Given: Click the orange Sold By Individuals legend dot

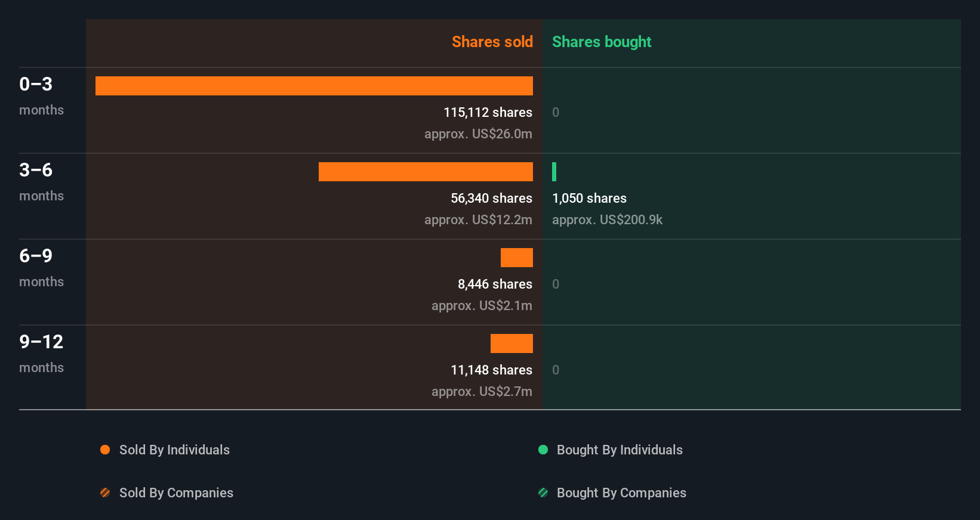Looking at the screenshot, I should [105, 450].
